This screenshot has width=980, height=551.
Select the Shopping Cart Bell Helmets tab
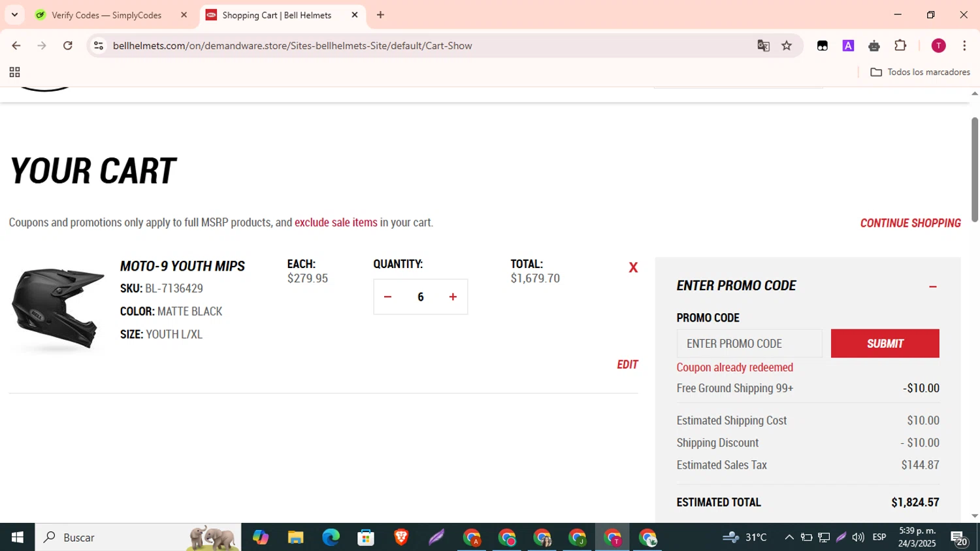277,15
